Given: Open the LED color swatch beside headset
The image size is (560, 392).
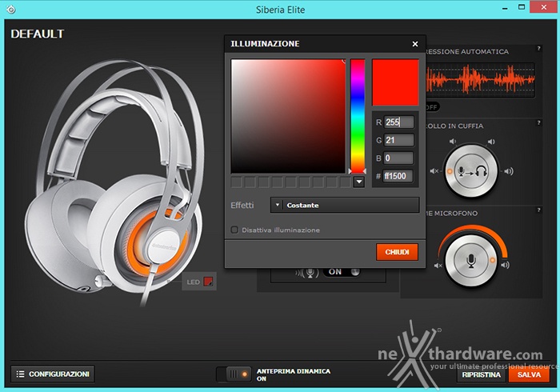Looking at the screenshot, I should [208, 282].
